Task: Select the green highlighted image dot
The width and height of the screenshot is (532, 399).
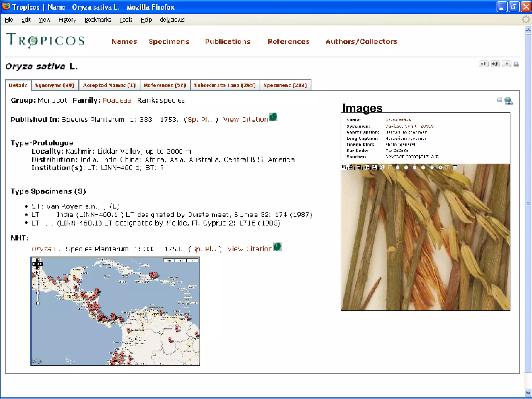Action: [x=440, y=167]
